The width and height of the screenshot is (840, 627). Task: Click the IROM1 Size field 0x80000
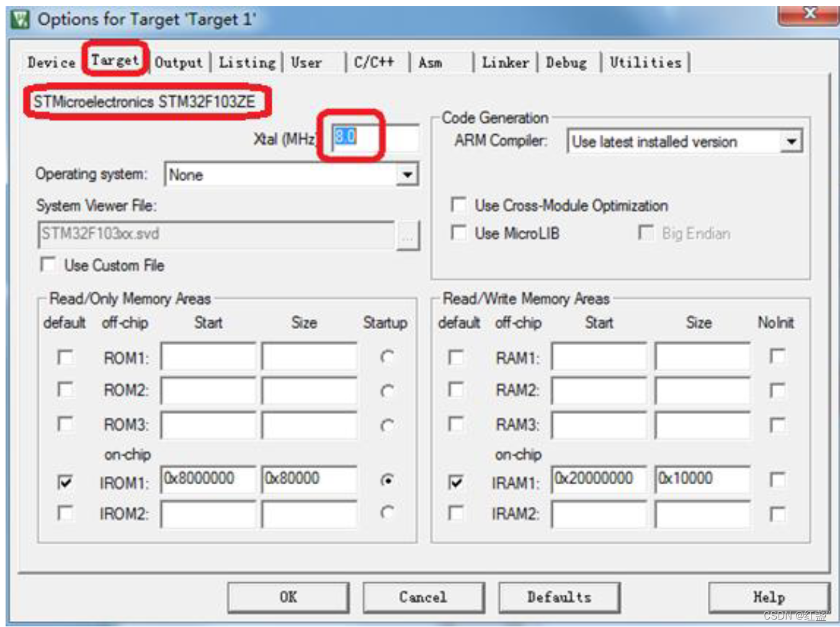point(309,479)
